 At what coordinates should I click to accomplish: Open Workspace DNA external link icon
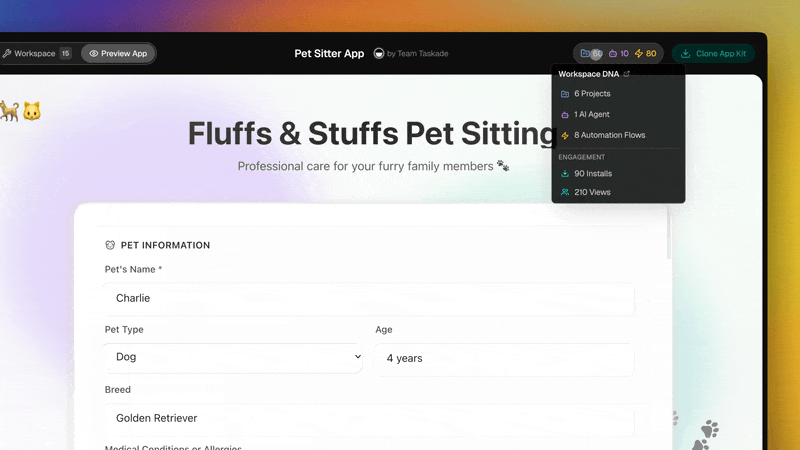point(627,74)
